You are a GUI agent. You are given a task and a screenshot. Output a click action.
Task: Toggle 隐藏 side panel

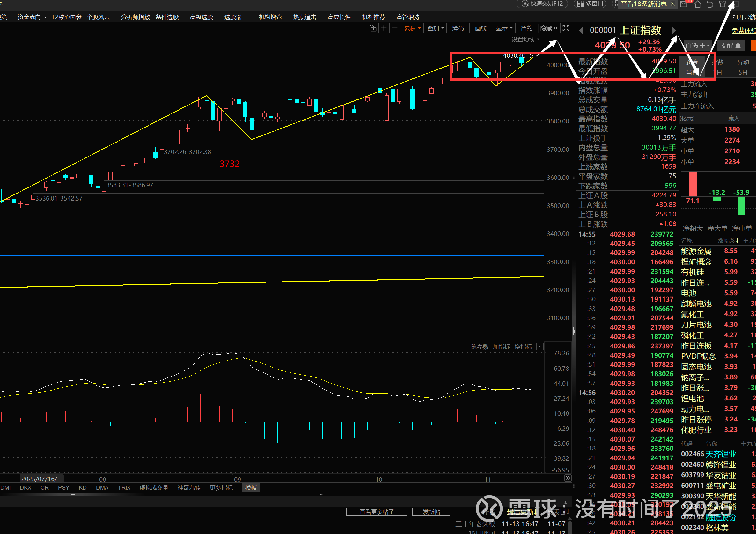pos(548,28)
